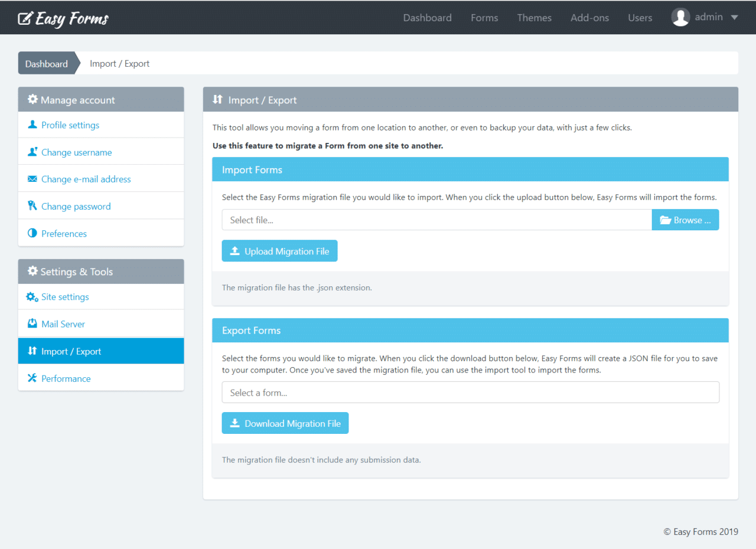
Task: Click the gears icon beside Site settings
Action: 32,297
